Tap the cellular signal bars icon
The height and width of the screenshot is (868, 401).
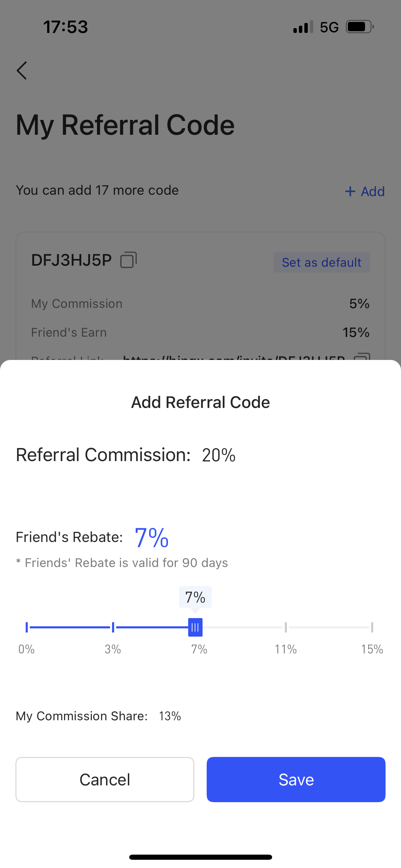pyautogui.click(x=303, y=27)
